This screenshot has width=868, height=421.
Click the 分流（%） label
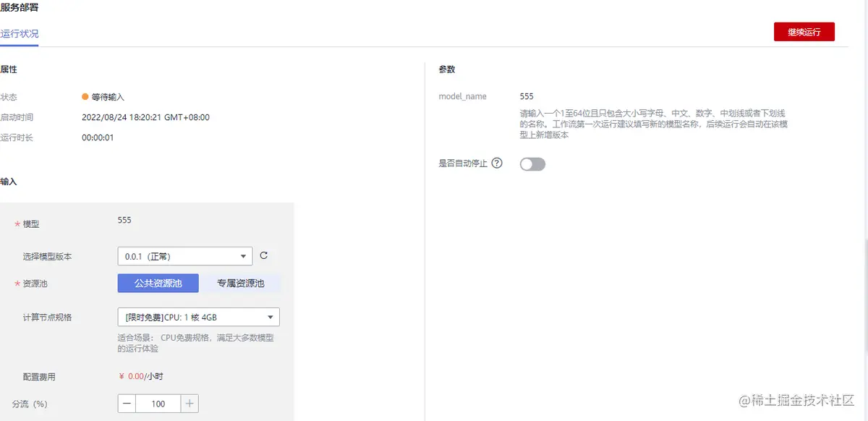[30, 404]
